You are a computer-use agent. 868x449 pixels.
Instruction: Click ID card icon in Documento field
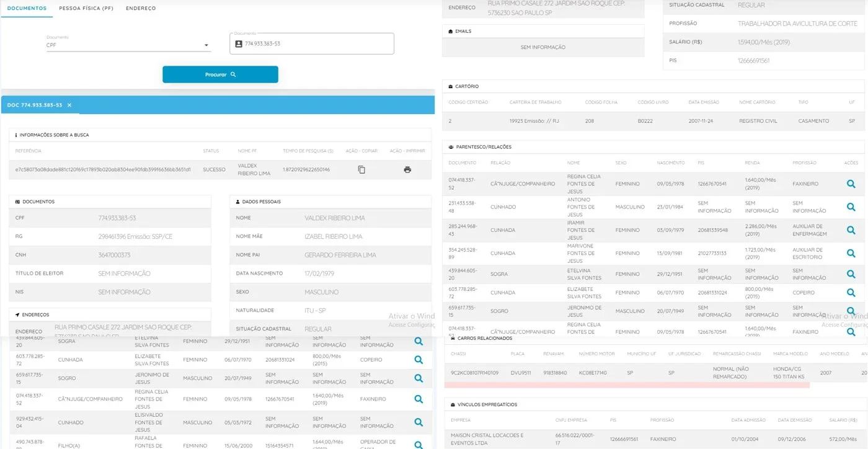point(239,44)
